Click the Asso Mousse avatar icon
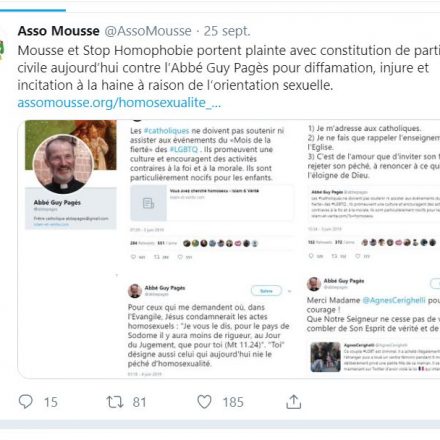Screen dimensions: 440x440 2,49
